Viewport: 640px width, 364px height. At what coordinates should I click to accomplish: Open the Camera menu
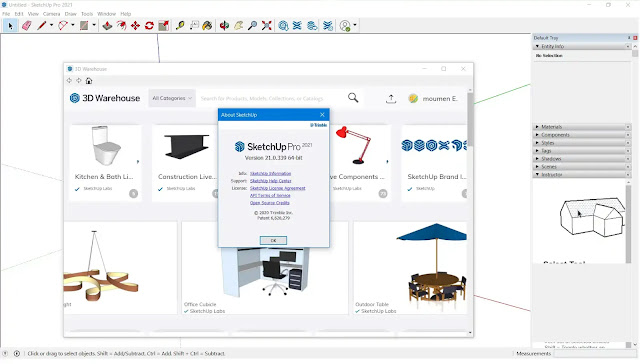pyautogui.click(x=51, y=14)
